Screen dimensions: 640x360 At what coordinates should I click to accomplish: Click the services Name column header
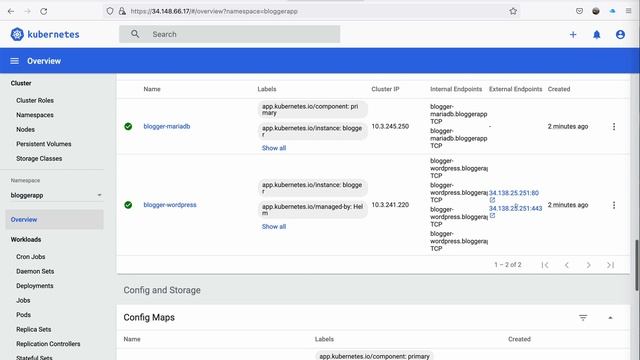coord(152,89)
